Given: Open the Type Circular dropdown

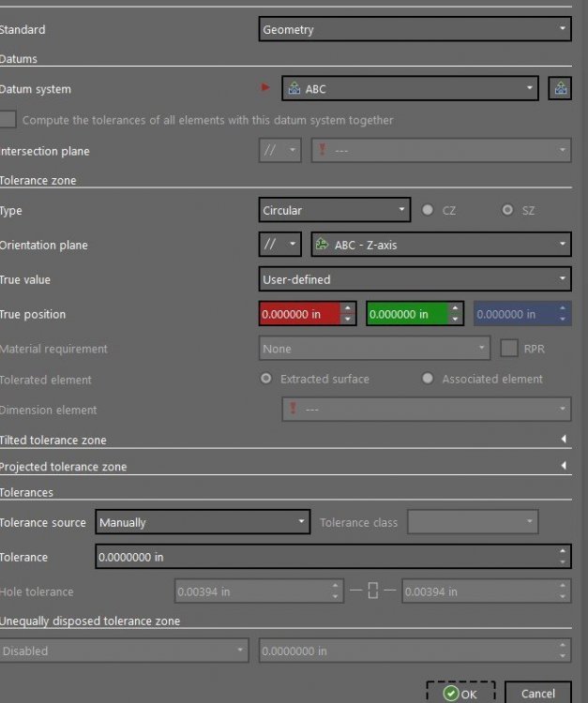Looking at the screenshot, I should coord(334,211).
